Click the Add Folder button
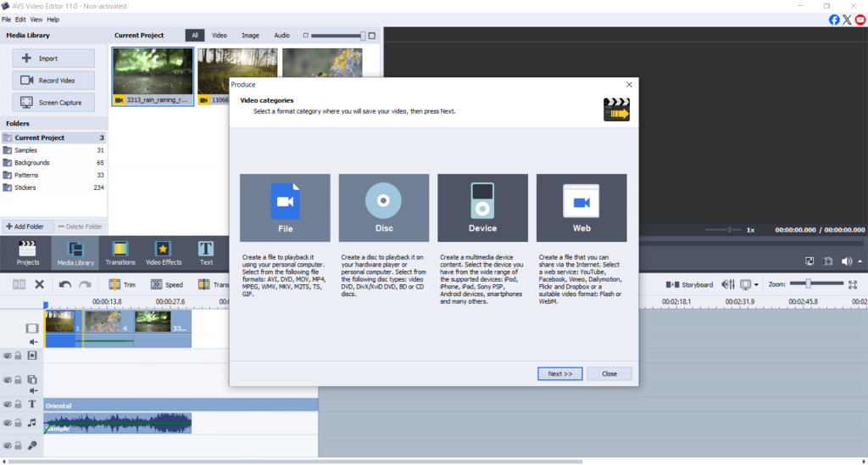 click(27, 226)
